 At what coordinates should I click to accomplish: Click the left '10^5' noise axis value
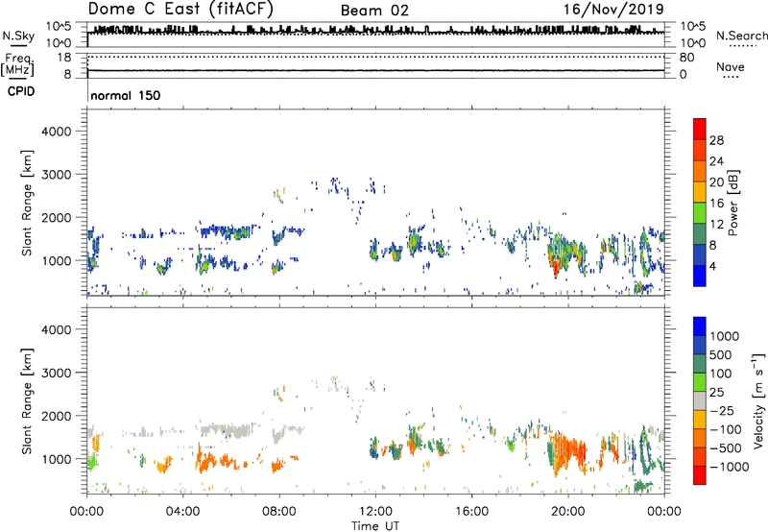pos(59,26)
